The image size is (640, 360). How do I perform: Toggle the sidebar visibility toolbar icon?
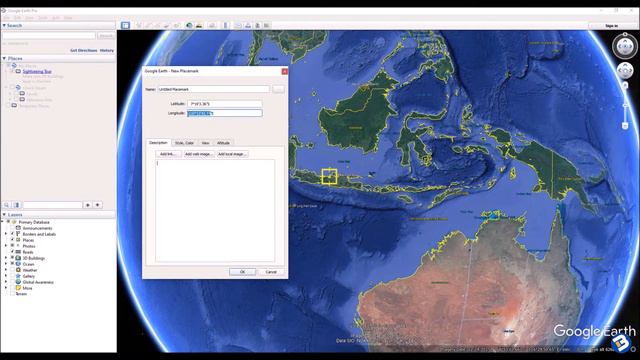(x=125, y=25)
